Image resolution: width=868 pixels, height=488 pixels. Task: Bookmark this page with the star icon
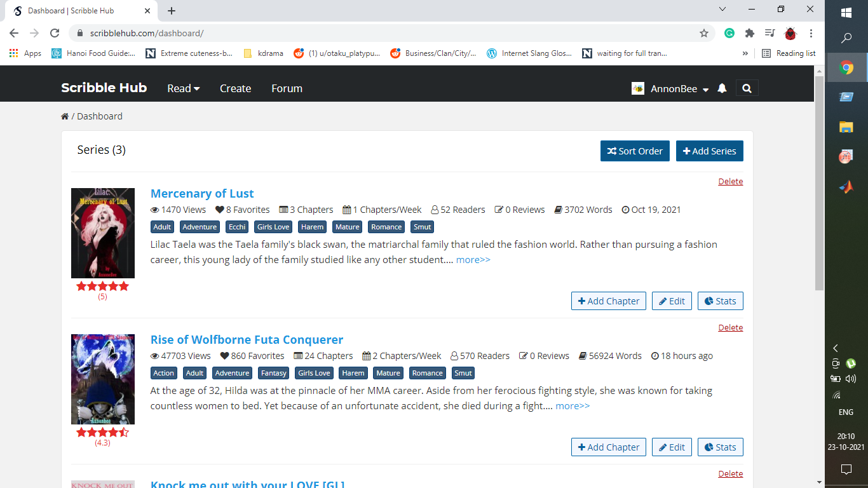[x=704, y=33]
